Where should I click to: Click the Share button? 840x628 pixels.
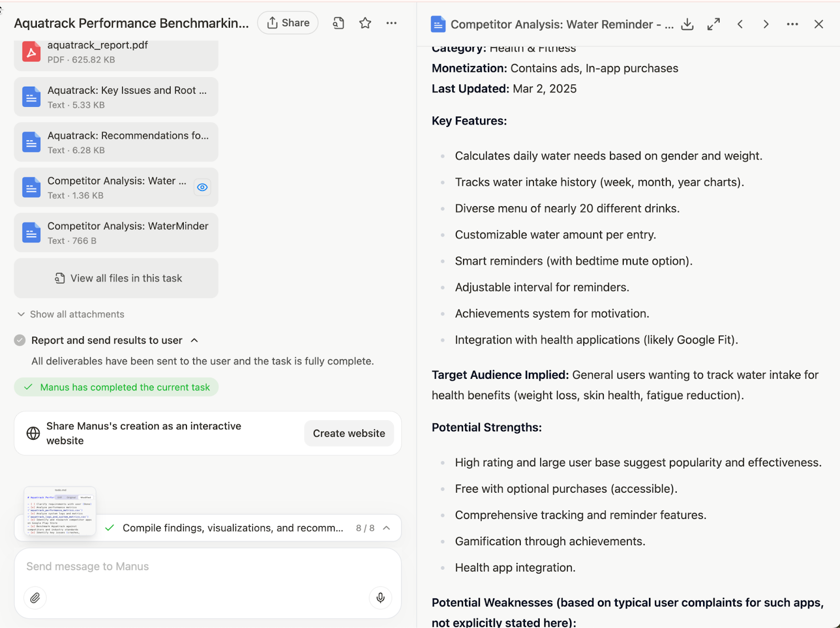coord(288,23)
